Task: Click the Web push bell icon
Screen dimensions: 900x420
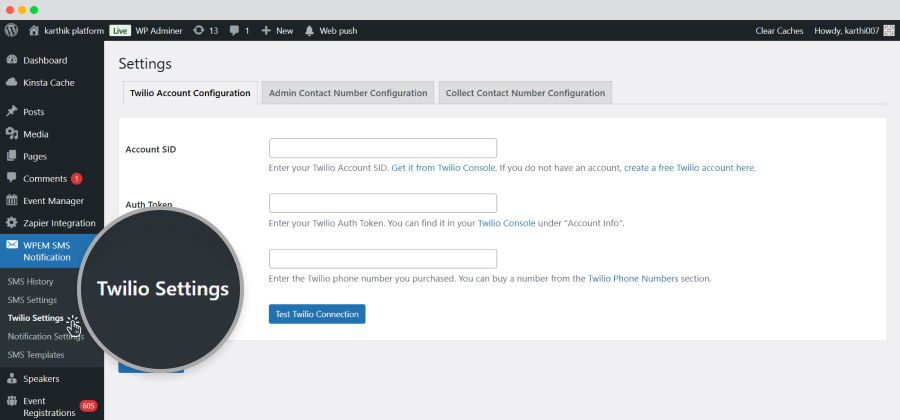Action: 309,30
